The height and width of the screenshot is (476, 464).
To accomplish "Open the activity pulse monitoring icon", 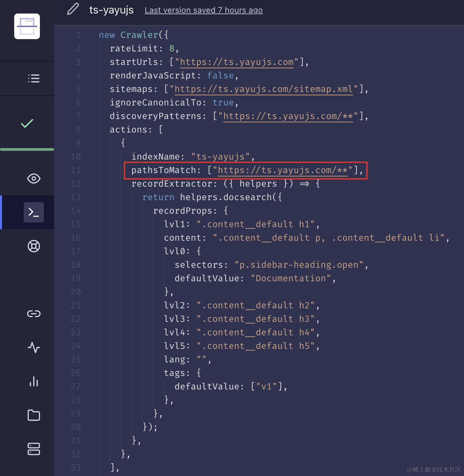I will click(33, 348).
